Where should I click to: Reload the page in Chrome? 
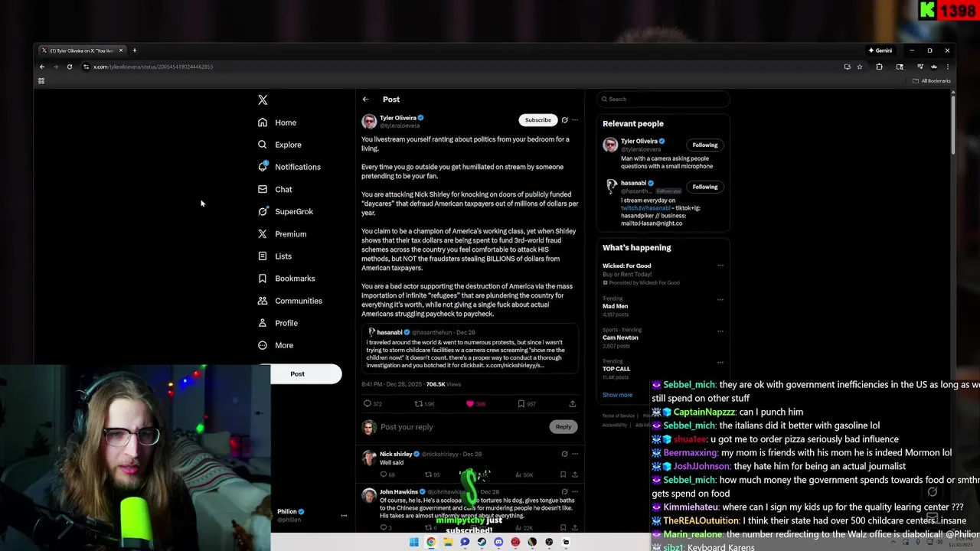pyautogui.click(x=69, y=67)
